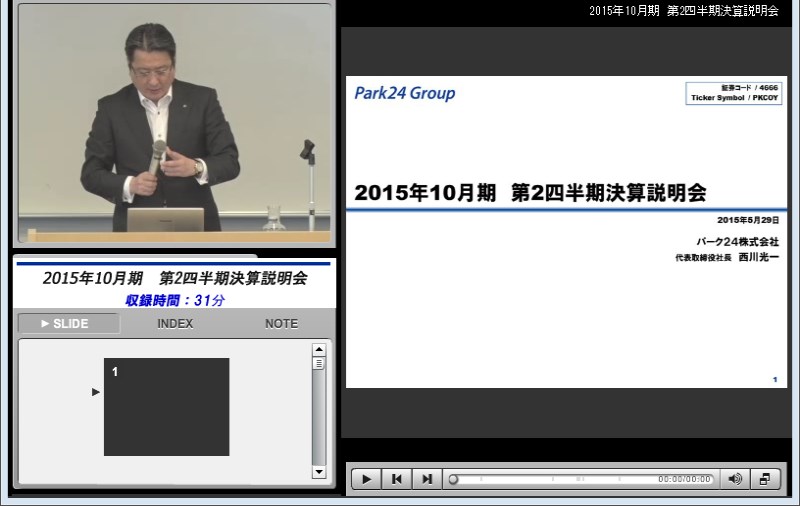Click the slide heading 2015年10月期 第2四半期決算説明会
Viewport: 800px width, 506px height.
pyautogui.click(x=530, y=193)
